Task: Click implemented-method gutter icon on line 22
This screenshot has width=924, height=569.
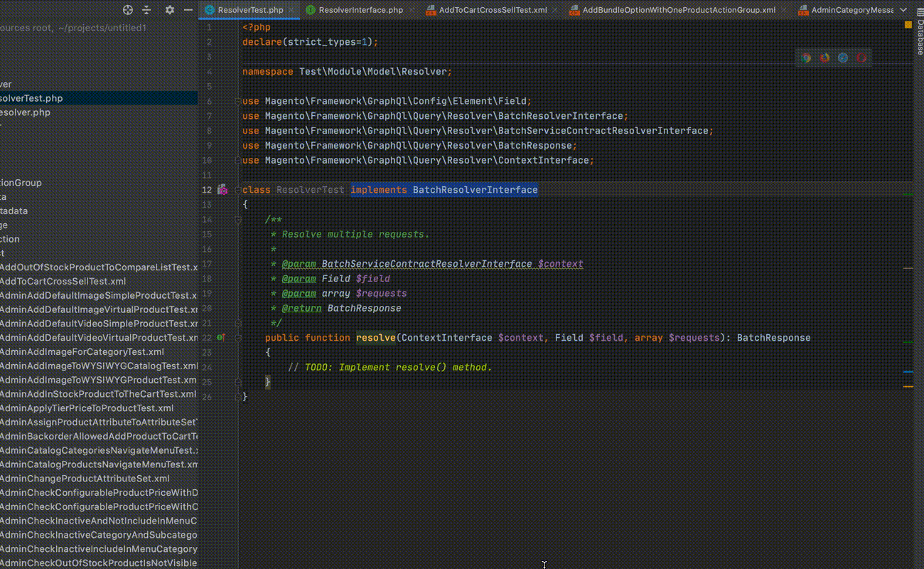Action: click(221, 338)
